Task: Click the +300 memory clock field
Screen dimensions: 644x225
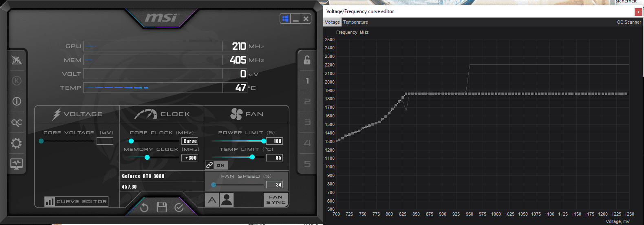Action: tap(190, 158)
